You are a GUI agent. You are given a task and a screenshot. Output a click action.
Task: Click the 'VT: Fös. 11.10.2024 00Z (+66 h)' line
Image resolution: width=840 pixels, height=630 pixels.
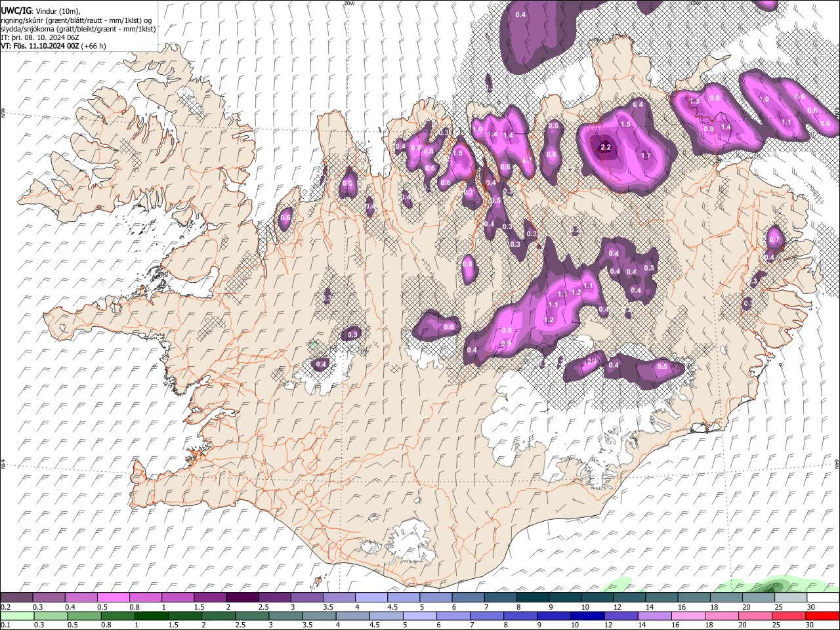coord(53,46)
